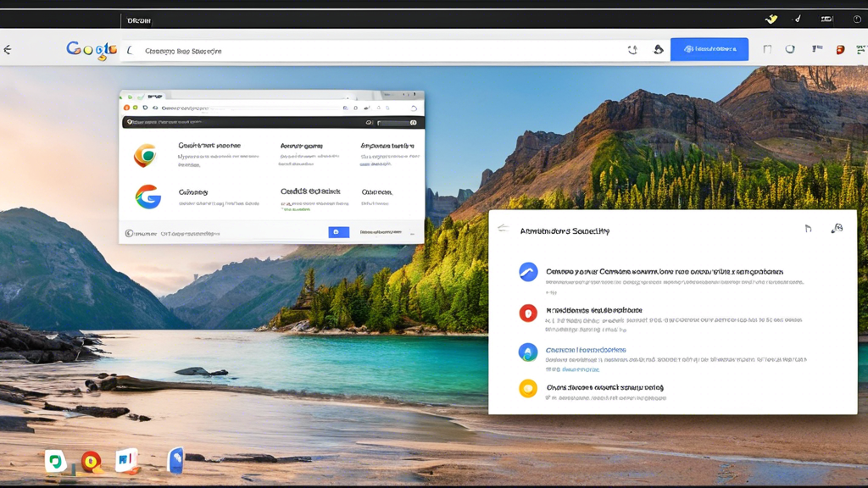The width and height of the screenshot is (868, 488).
Task: Launch the red and orange app icon on the shelf
Action: [91, 461]
